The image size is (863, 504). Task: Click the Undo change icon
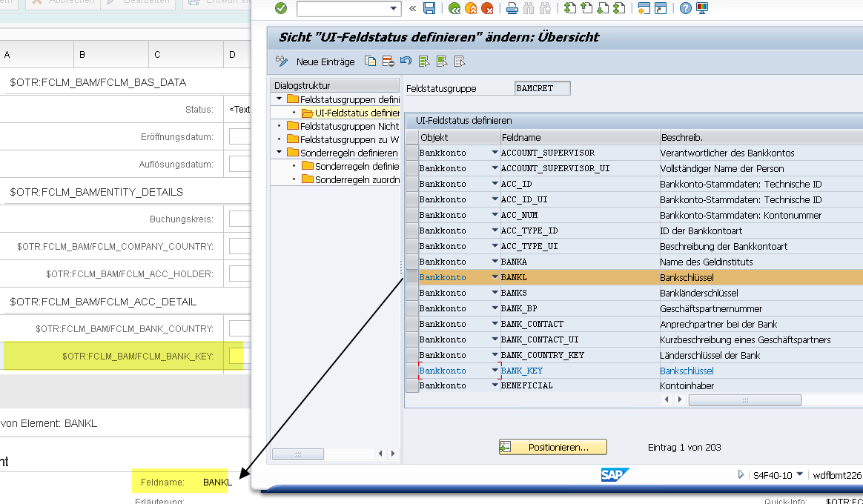406,62
